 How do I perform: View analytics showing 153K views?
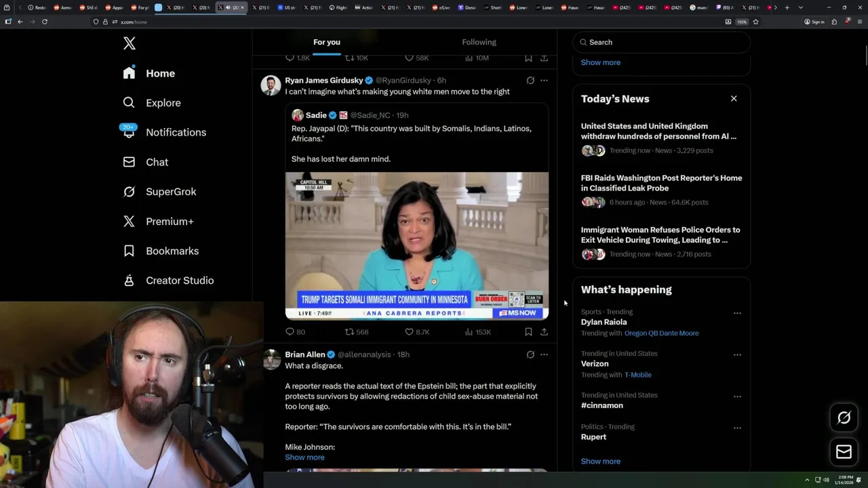coord(477,332)
